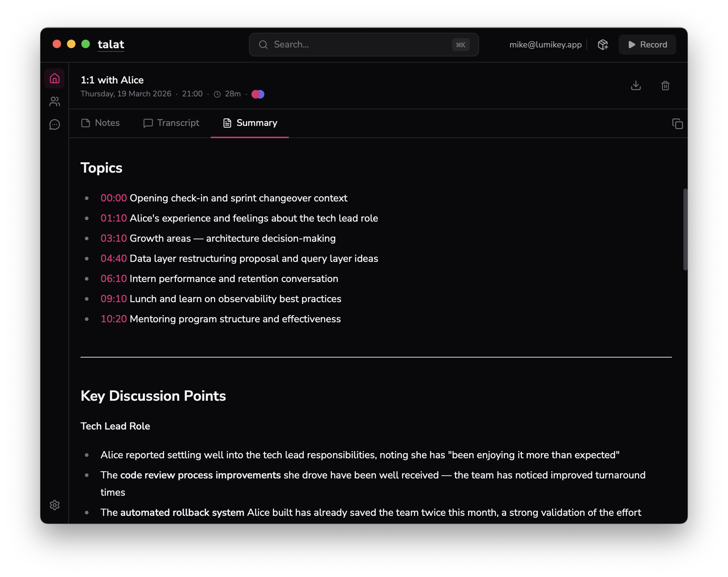The height and width of the screenshot is (577, 728).
Task: Select the Home icon in sidebar
Action: click(54, 78)
